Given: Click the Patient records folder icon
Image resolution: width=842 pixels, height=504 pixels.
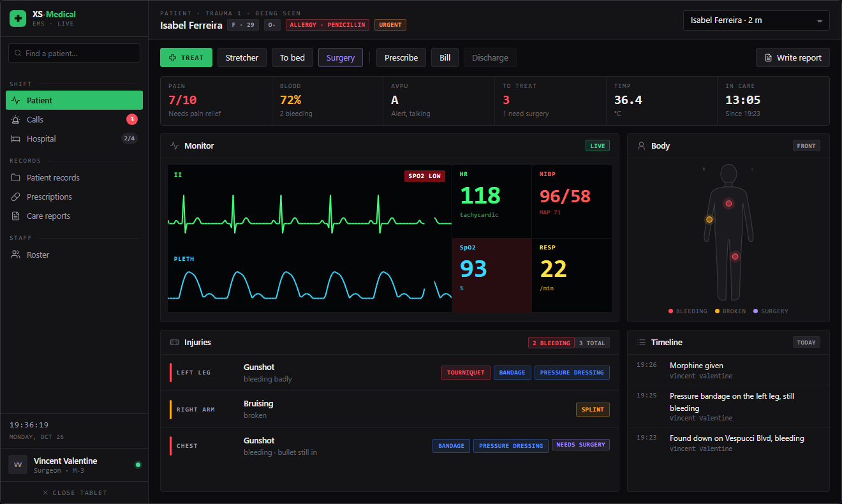Looking at the screenshot, I should tap(16, 177).
